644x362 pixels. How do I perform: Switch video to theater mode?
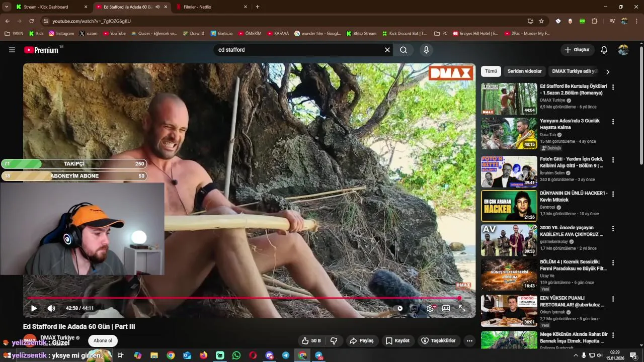pyautogui.click(x=446, y=308)
